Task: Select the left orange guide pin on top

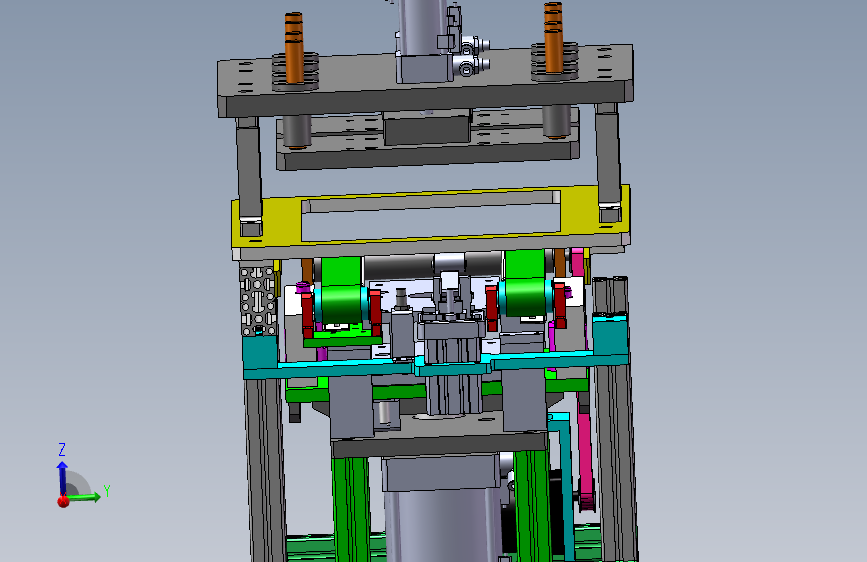Action: click(294, 48)
